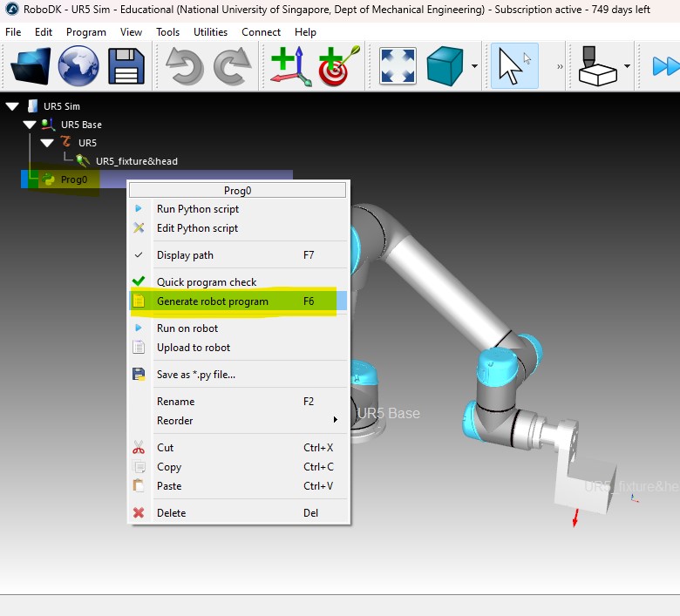Collapse the UR5 Sim station tree
The image size is (680, 616).
[x=12, y=106]
